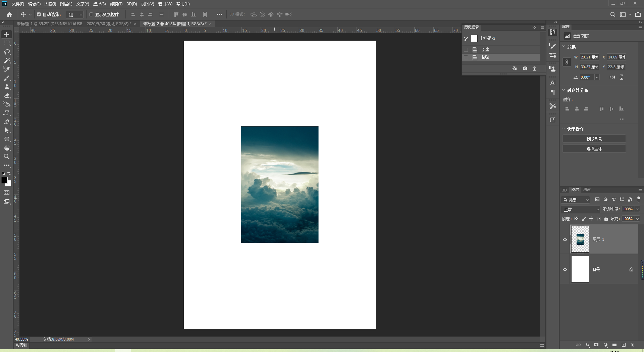Collapse the 对齐并分布 section
The width and height of the screenshot is (644, 352).
tap(564, 90)
